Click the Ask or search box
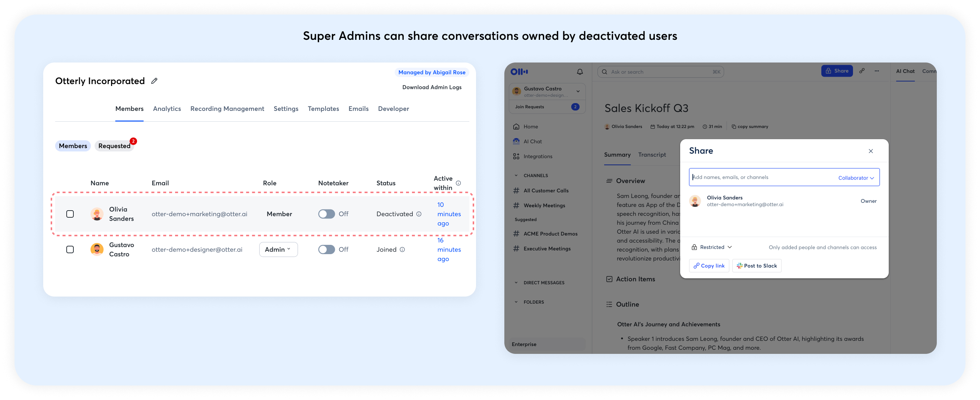 pyautogui.click(x=660, y=72)
